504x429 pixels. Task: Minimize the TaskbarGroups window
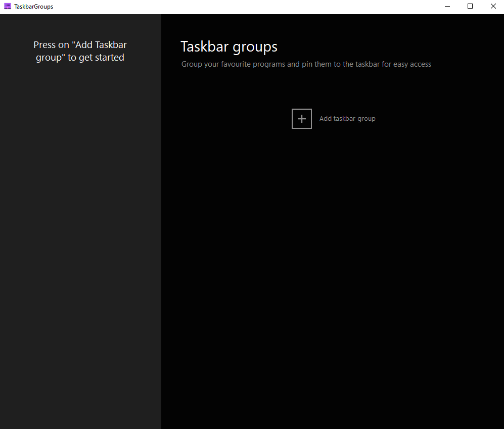click(x=447, y=7)
